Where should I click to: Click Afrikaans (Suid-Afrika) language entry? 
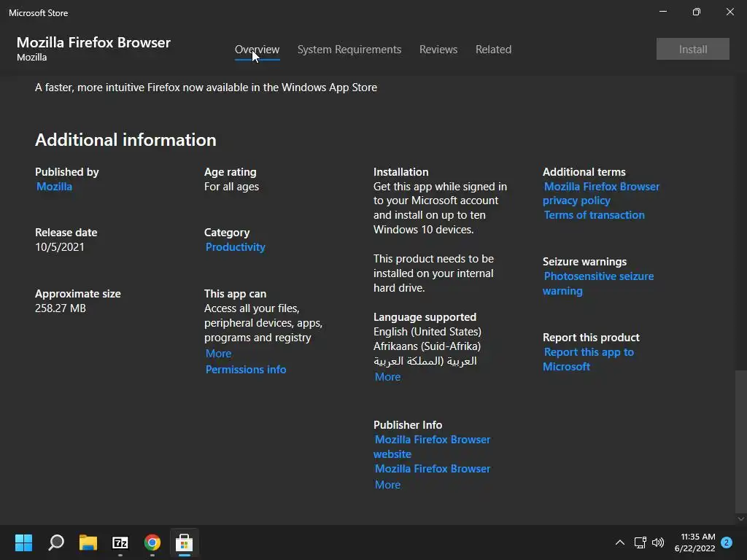coord(427,346)
